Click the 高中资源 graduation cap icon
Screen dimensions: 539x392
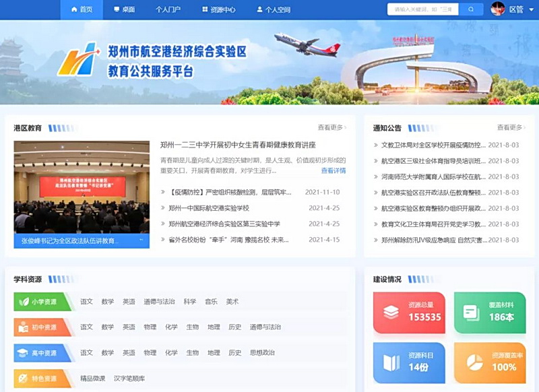click(24, 352)
